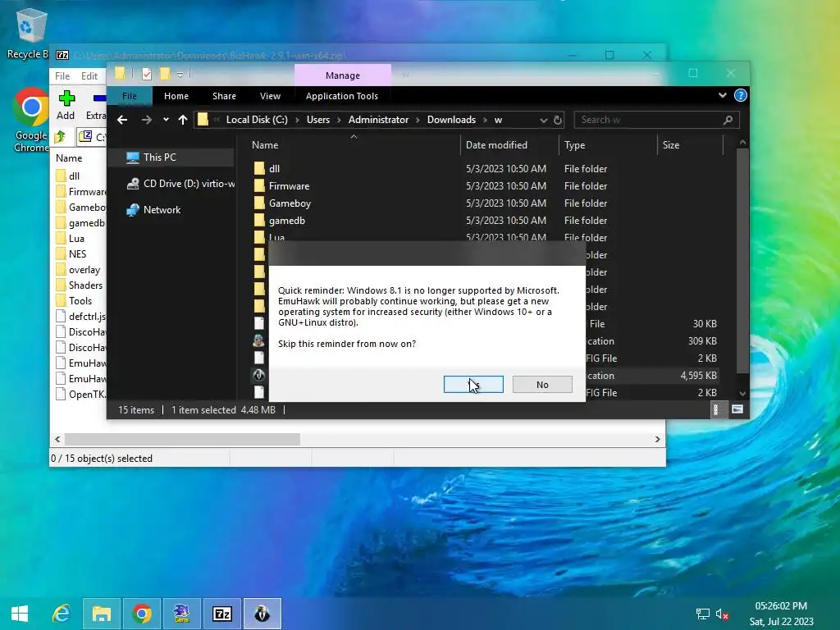
Task: Select the Manage contextual tab
Action: click(342, 75)
